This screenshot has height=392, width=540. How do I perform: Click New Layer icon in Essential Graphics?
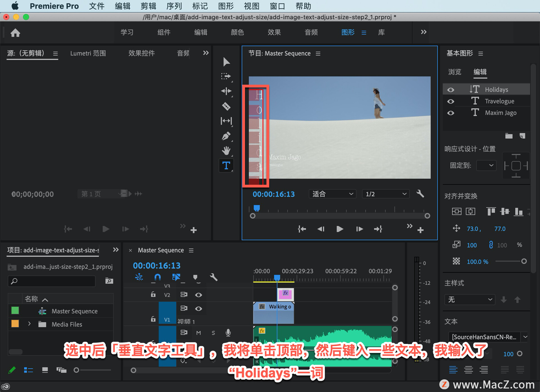[522, 136]
